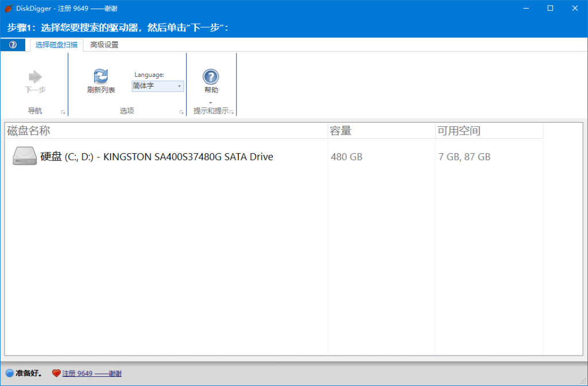Open the 提示和提示 group dialog launcher
This screenshot has height=386, width=588.
click(232, 112)
